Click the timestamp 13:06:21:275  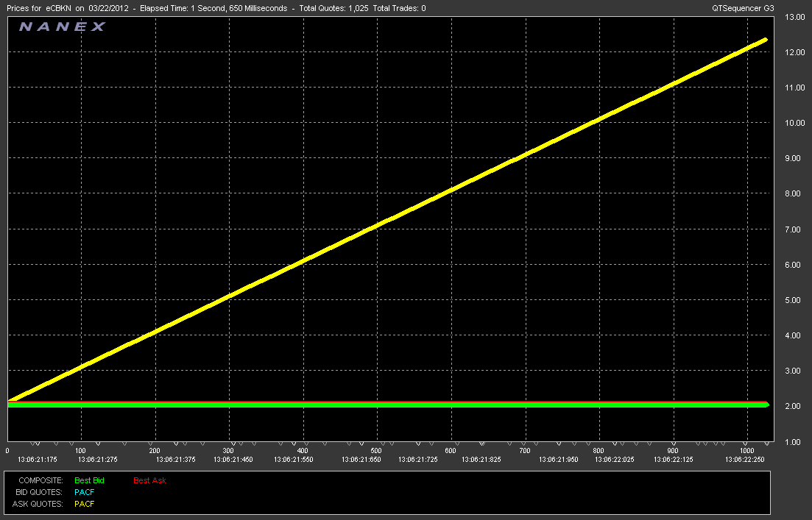click(x=98, y=460)
